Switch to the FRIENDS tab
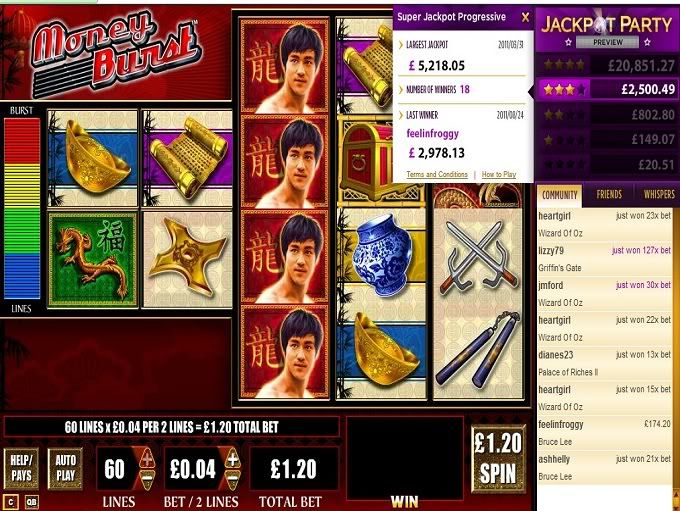The width and height of the screenshot is (680, 511). pos(609,194)
